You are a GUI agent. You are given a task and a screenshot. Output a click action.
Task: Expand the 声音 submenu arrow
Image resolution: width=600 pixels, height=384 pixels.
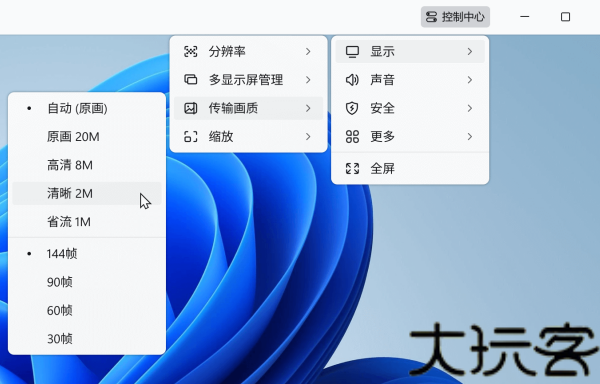pos(470,80)
